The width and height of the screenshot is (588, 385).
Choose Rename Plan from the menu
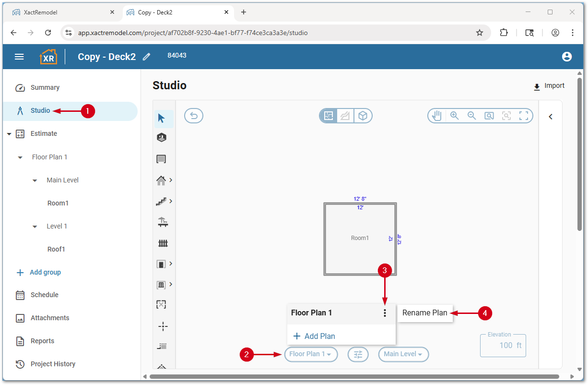click(x=424, y=313)
